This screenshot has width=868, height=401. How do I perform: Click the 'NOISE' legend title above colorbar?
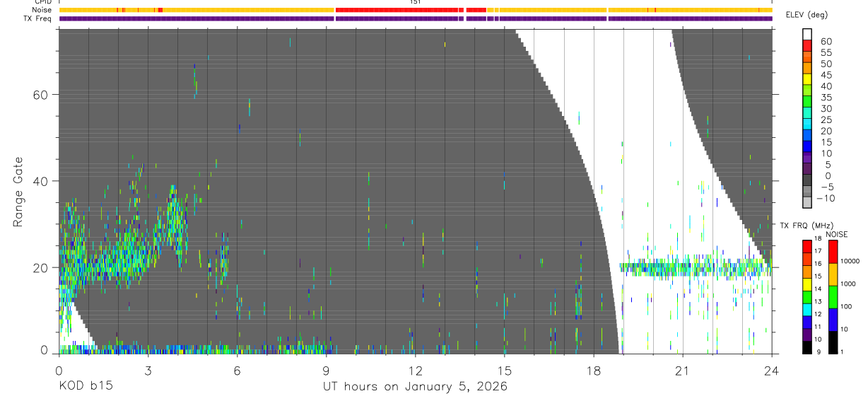click(836, 235)
